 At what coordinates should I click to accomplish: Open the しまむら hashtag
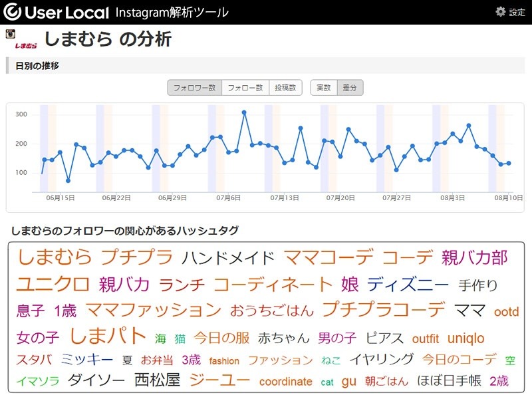[x=55, y=257]
